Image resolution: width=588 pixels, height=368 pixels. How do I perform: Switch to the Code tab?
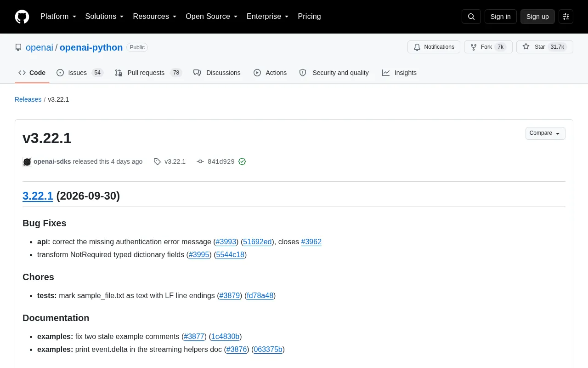[x=32, y=73]
